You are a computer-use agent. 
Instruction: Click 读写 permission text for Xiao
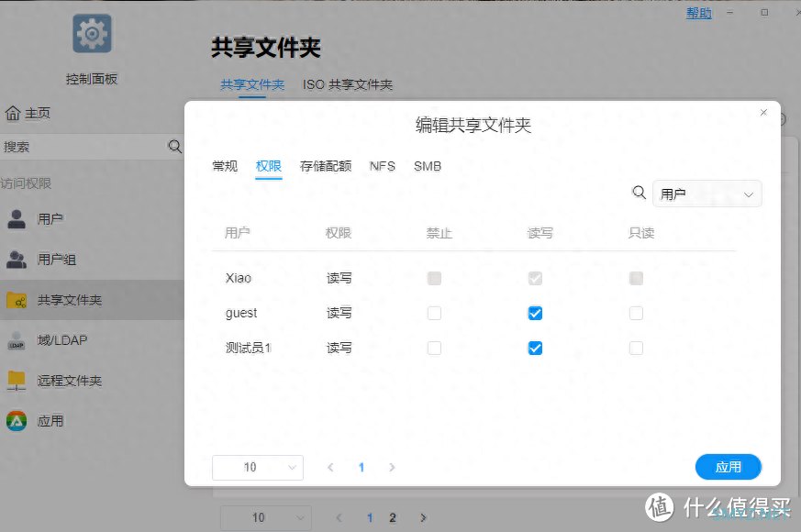pos(339,278)
